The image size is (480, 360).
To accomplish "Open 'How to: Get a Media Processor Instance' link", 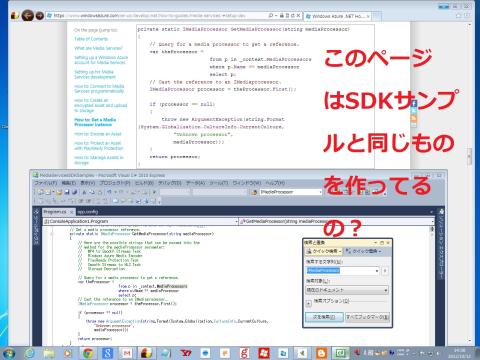I will (x=95, y=122).
